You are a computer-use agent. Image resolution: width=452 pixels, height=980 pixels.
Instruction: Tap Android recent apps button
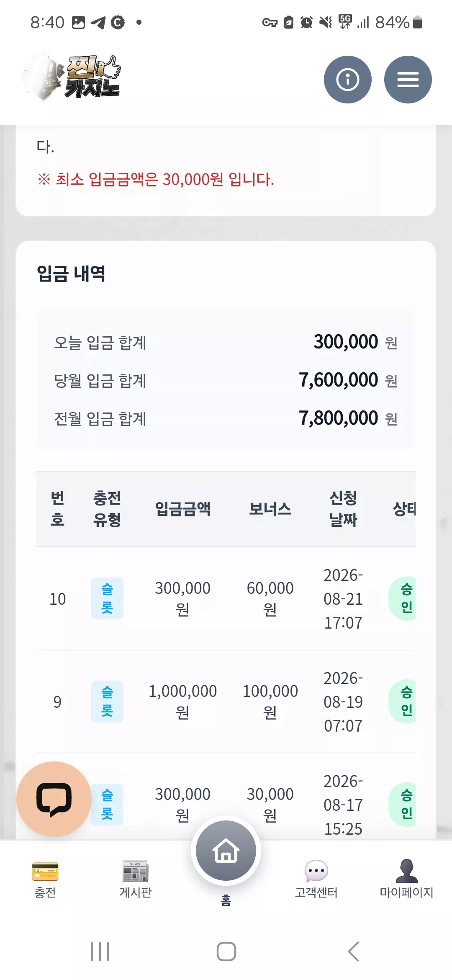pos(100,952)
